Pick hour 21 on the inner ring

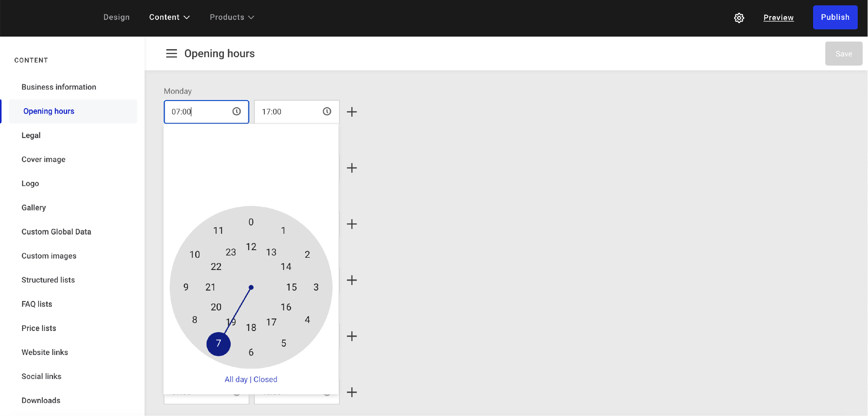(211, 287)
